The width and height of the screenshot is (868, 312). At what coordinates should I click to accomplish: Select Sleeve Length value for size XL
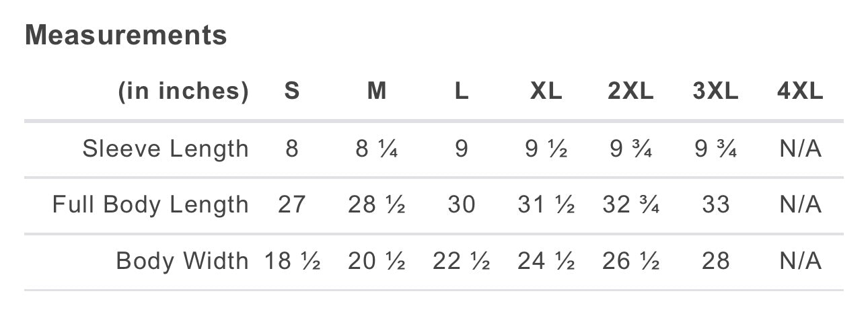[546, 149]
